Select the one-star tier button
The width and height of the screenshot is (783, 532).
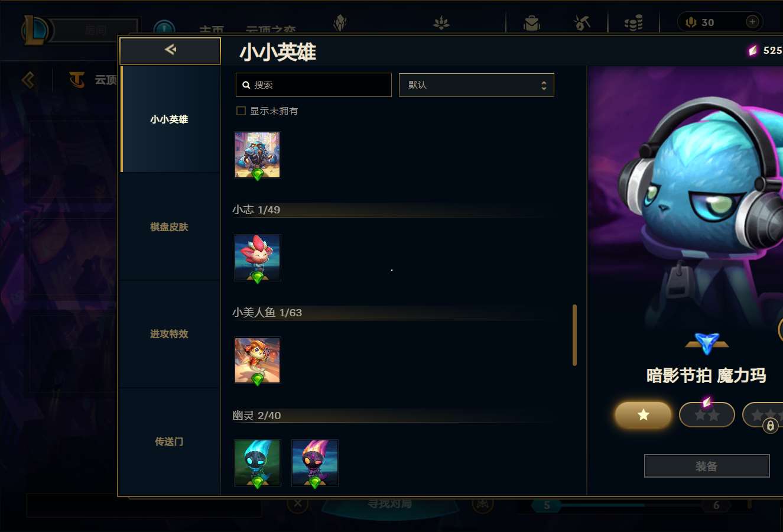643,415
